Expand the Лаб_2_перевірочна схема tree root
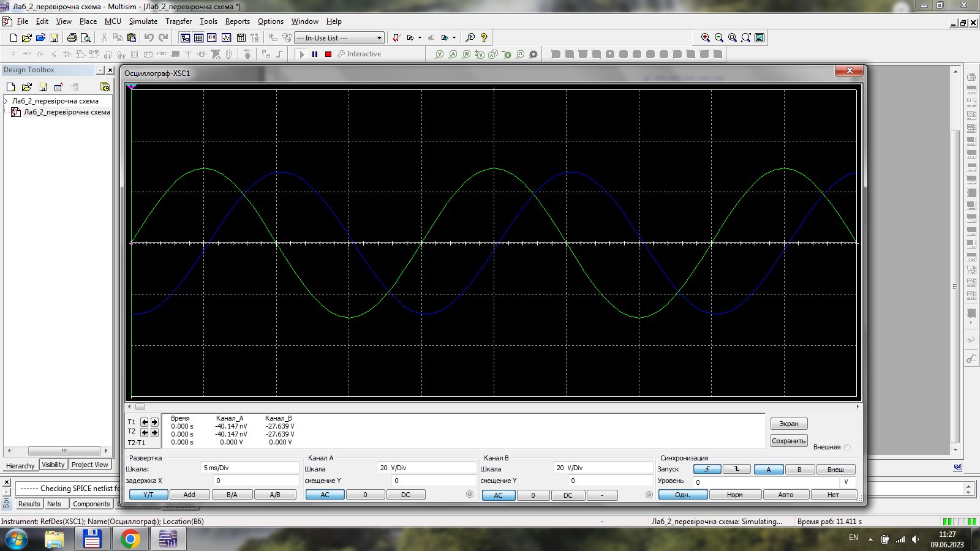 [x=6, y=101]
